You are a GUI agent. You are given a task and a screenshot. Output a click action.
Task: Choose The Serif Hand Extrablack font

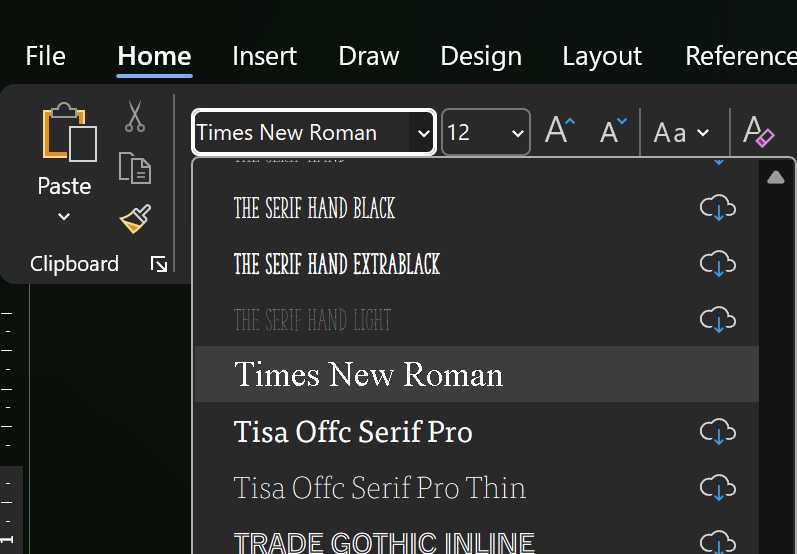click(x=477, y=264)
